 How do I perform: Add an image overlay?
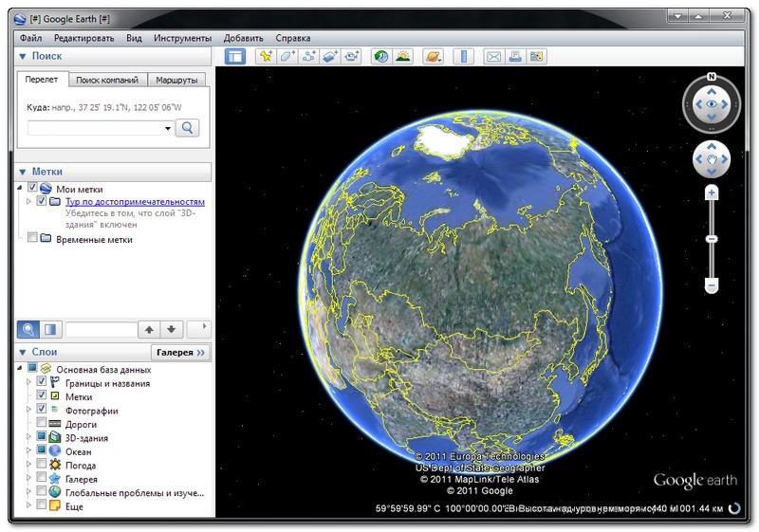[x=329, y=57]
